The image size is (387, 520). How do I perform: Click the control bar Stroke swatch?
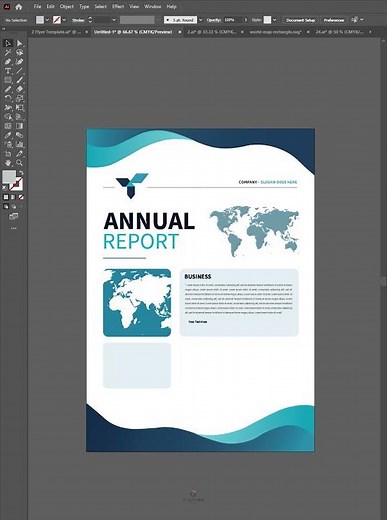click(57, 20)
